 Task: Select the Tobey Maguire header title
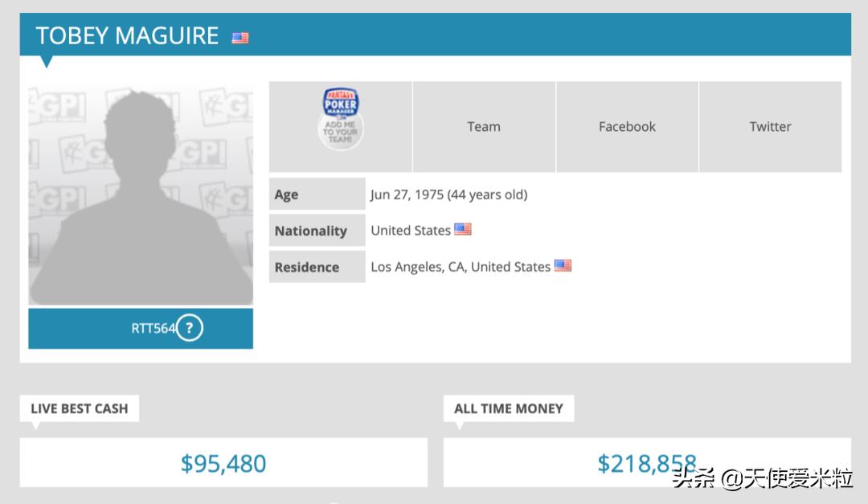pos(127,35)
